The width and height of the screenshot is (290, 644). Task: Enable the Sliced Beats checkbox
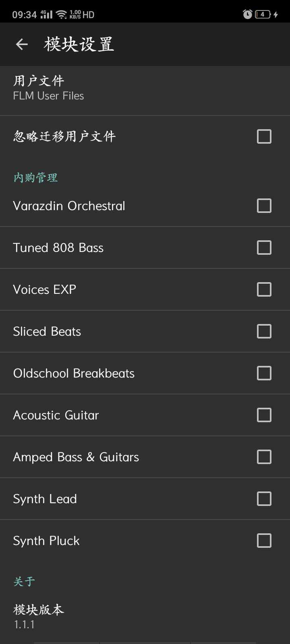(264, 331)
